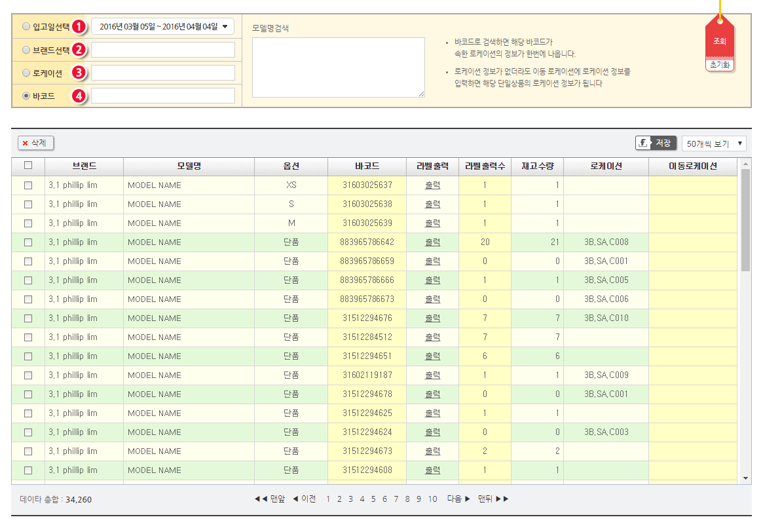Check the row with barcode 31512294608
The height and width of the screenshot is (532, 763).
click(x=28, y=470)
